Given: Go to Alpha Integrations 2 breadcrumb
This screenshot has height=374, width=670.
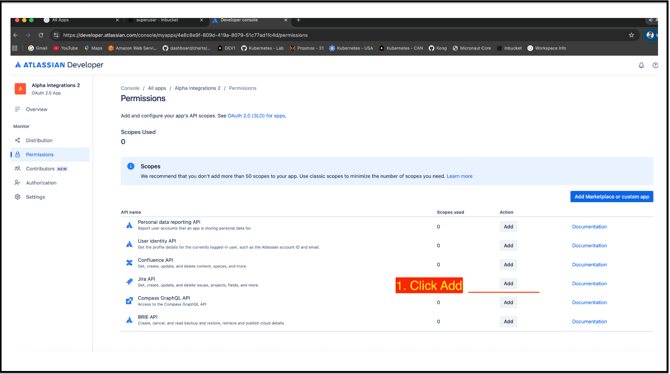Looking at the screenshot, I should coord(197,88).
